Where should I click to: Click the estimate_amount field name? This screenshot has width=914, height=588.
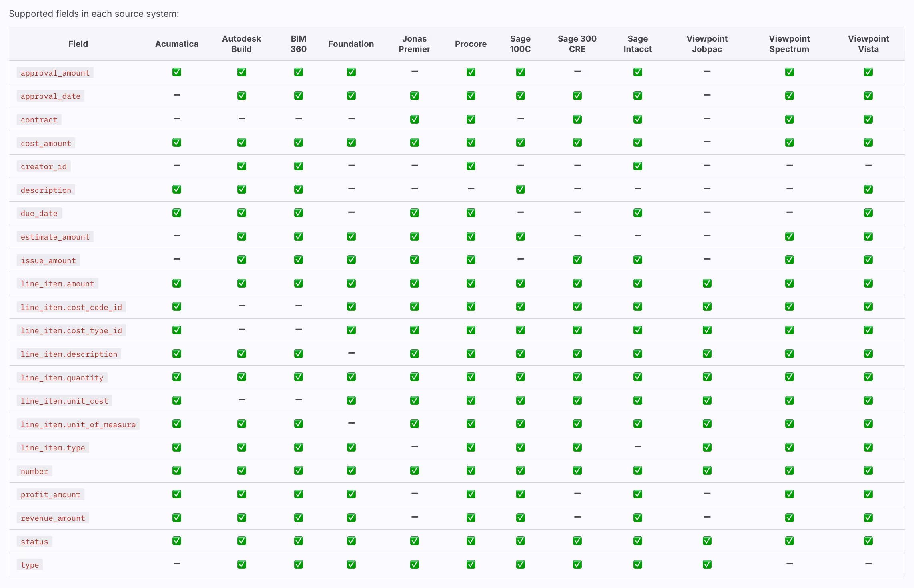pos(55,237)
